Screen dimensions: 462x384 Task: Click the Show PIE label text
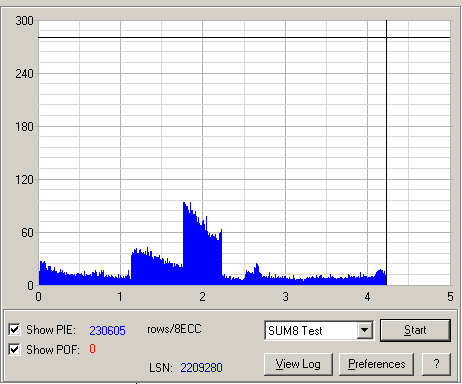[x=51, y=330]
